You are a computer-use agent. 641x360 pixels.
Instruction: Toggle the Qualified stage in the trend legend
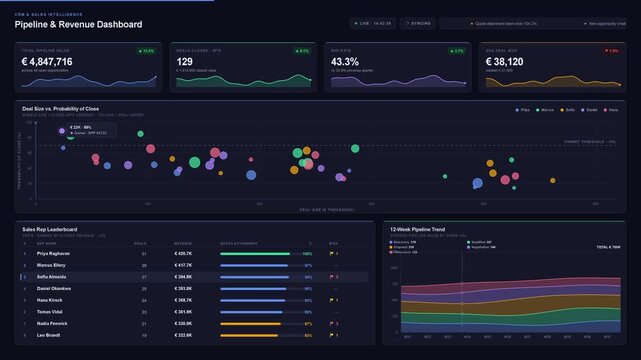[480, 242]
